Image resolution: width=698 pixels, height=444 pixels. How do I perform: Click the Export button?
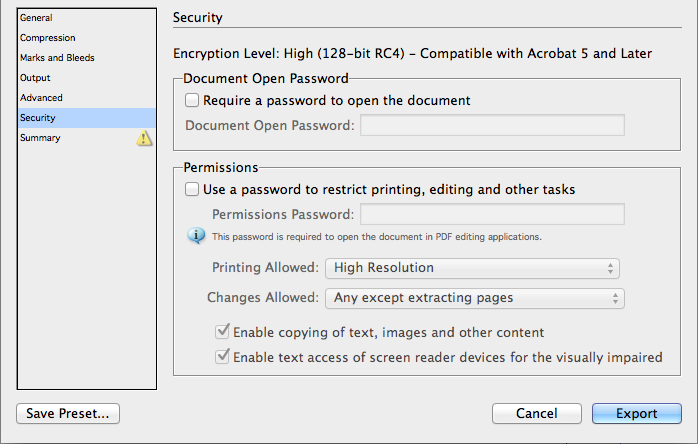pyautogui.click(x=636, y=414)
